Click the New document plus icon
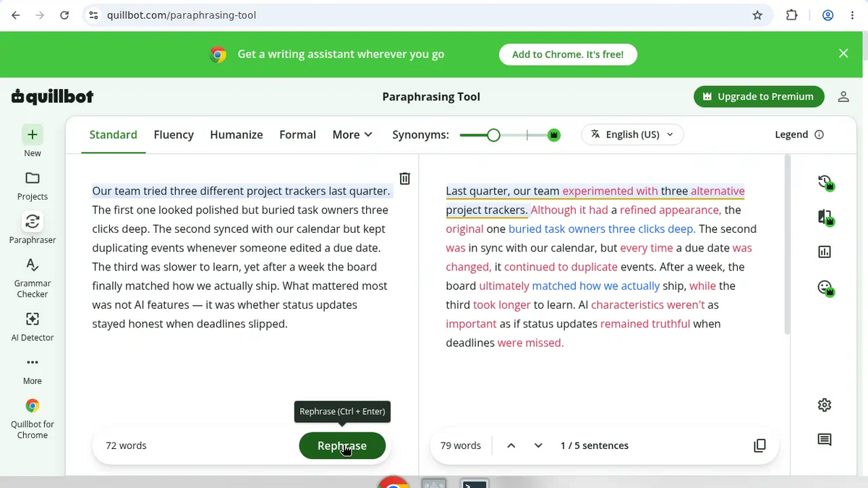This screenshot has width=868, height=488. (33, 134)
